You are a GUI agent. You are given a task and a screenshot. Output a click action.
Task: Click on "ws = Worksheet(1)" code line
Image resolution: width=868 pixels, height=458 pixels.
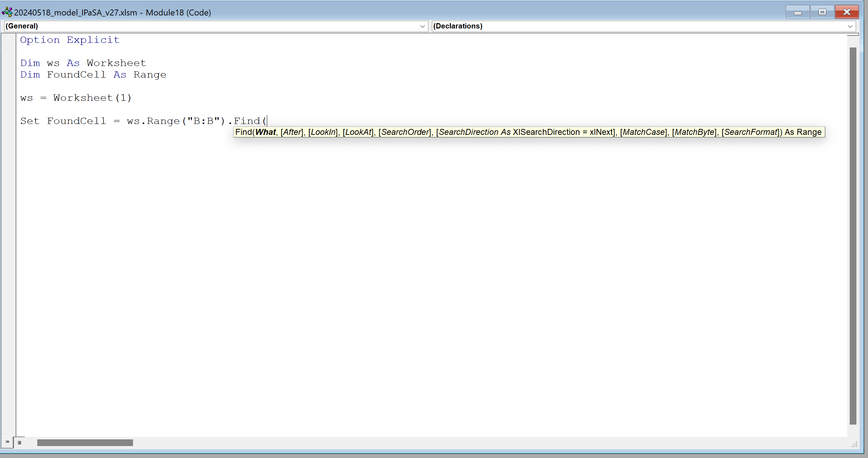pyautogui.click(x=75, y=98)
